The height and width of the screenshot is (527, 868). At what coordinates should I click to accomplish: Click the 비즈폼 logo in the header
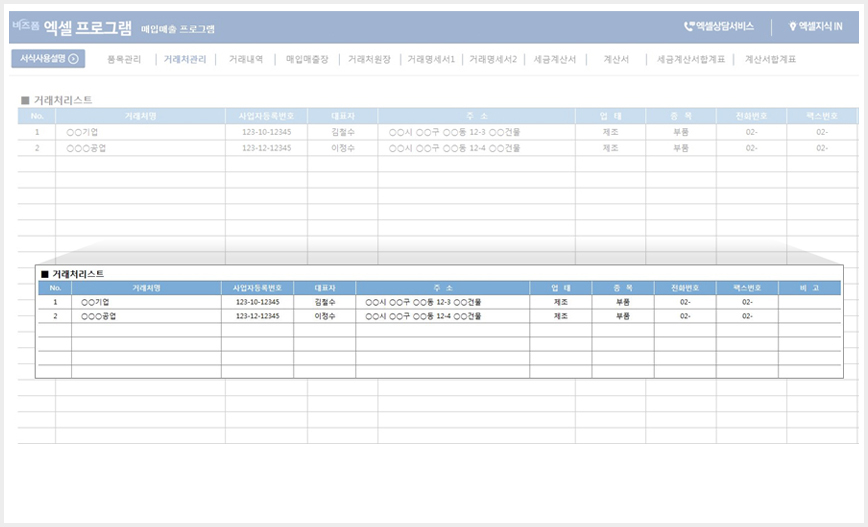click(x=25, y=25)
